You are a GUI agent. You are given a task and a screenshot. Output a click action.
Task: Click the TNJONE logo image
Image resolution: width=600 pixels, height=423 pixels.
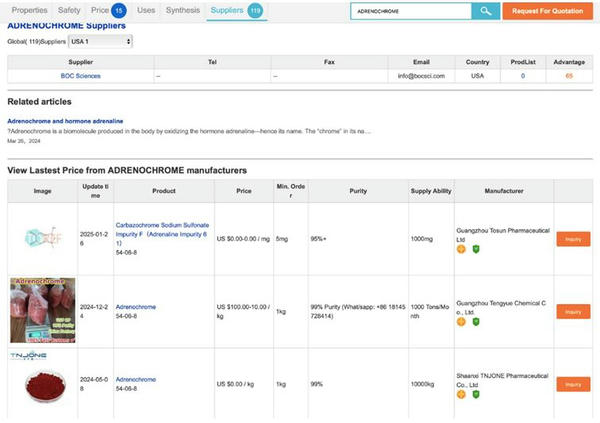point(29,356)
